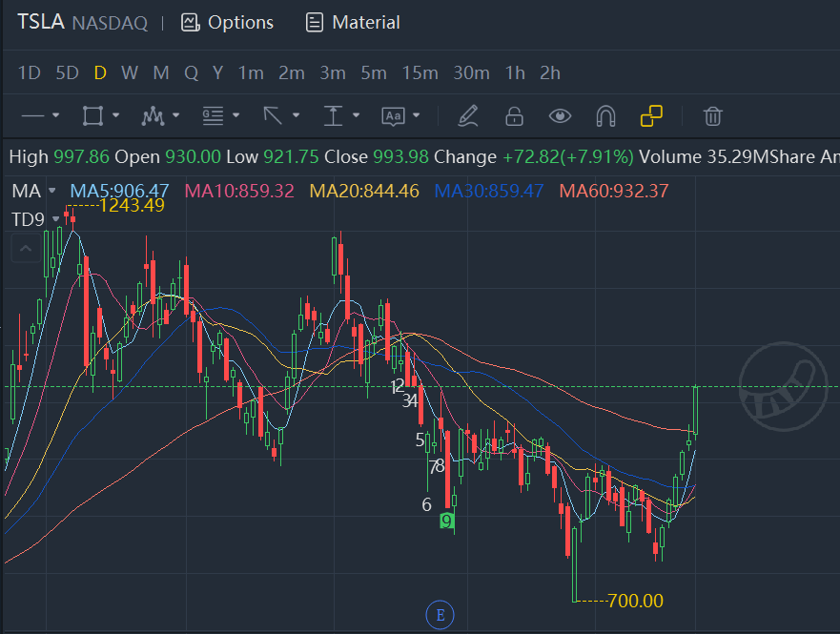Click the green TD9 number 9 marker
The height and width of the screenshot is (634, 840).
(446, 521)
